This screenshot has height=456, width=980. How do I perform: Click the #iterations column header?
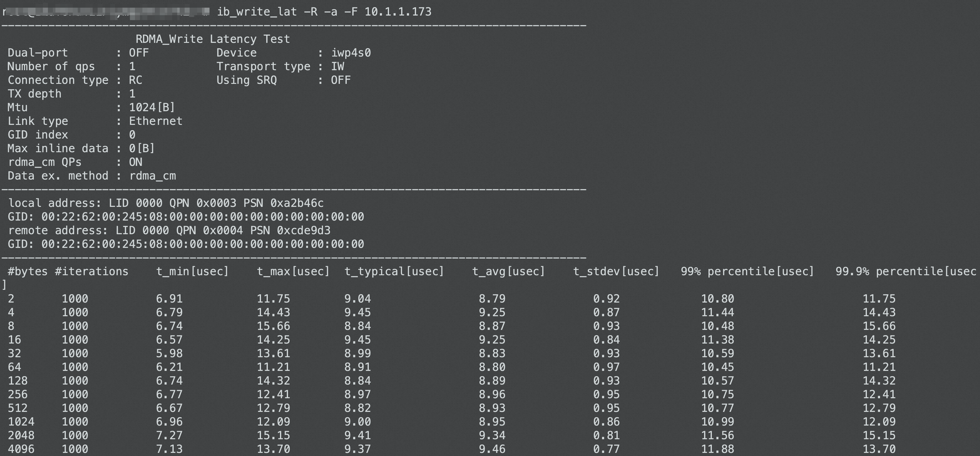91,271
